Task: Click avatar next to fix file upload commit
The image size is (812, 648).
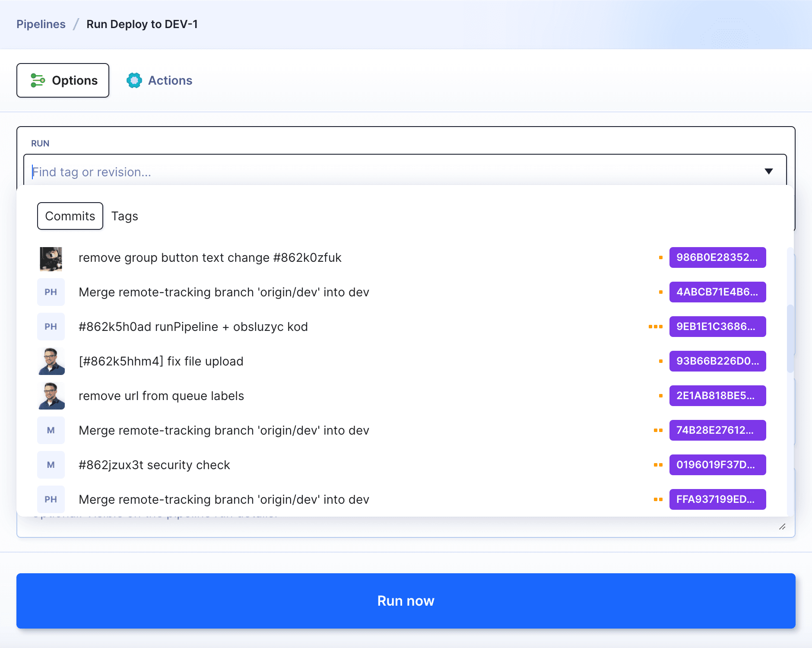Action: [51, 361]
